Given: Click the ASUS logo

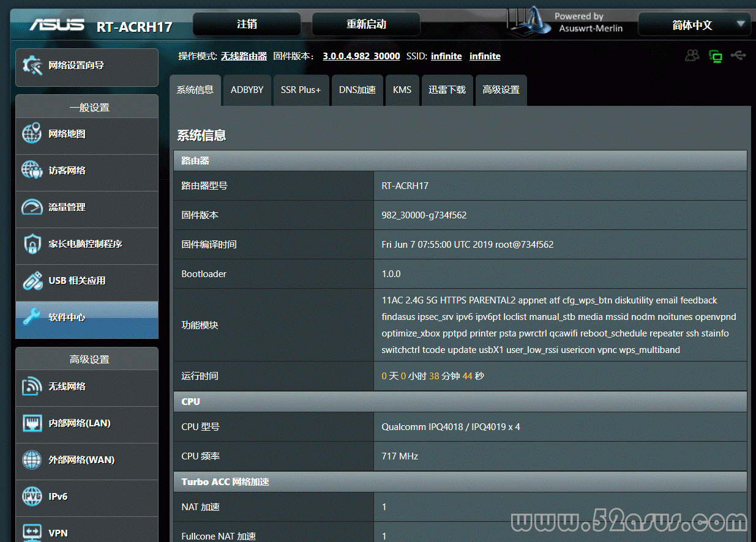Looking at the screenshot, I should click(x=57, y=24).
